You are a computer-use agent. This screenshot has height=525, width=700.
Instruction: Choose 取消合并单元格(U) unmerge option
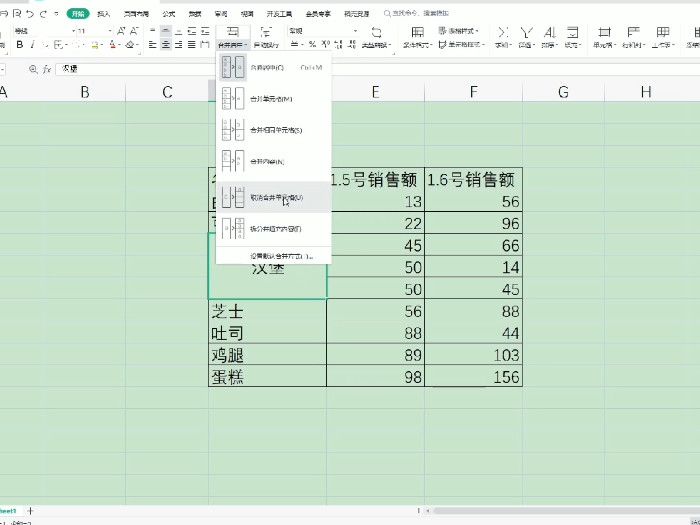pyautogui.click(x=273, y=197)
